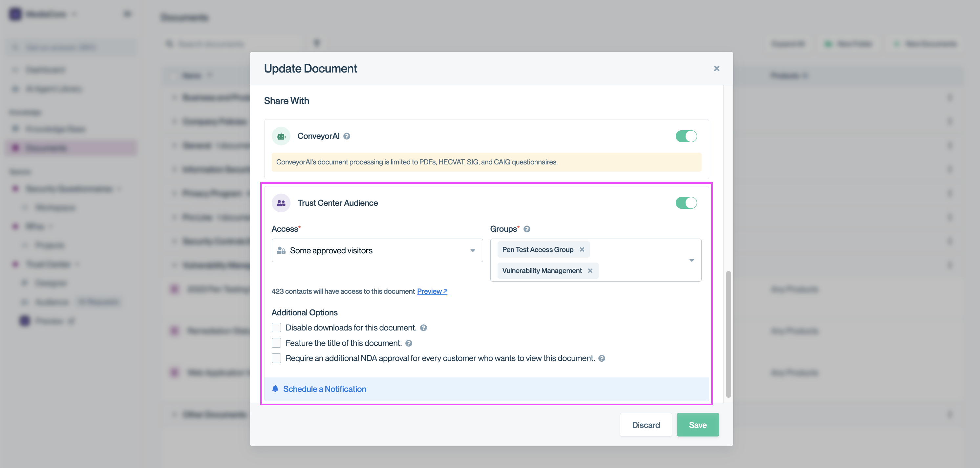
Task: Click help icon beside Disable downloads option
Action: [x=423, y=328]
